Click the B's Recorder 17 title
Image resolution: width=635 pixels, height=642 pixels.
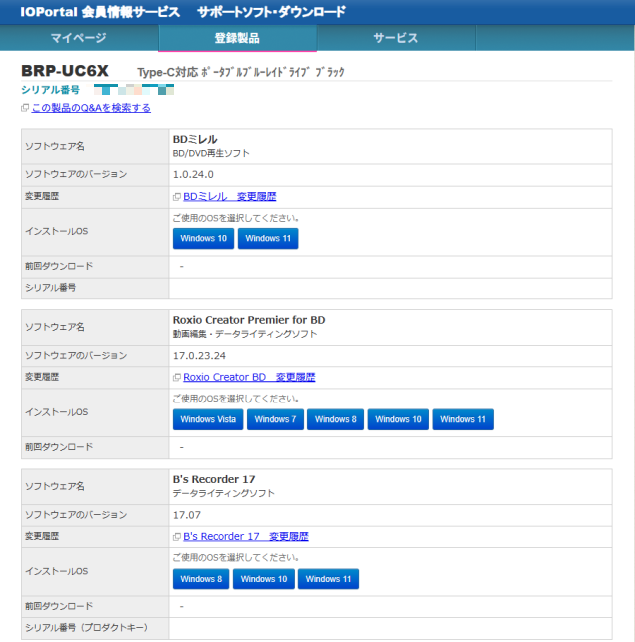pyautogui.click(x=214, y=479)
